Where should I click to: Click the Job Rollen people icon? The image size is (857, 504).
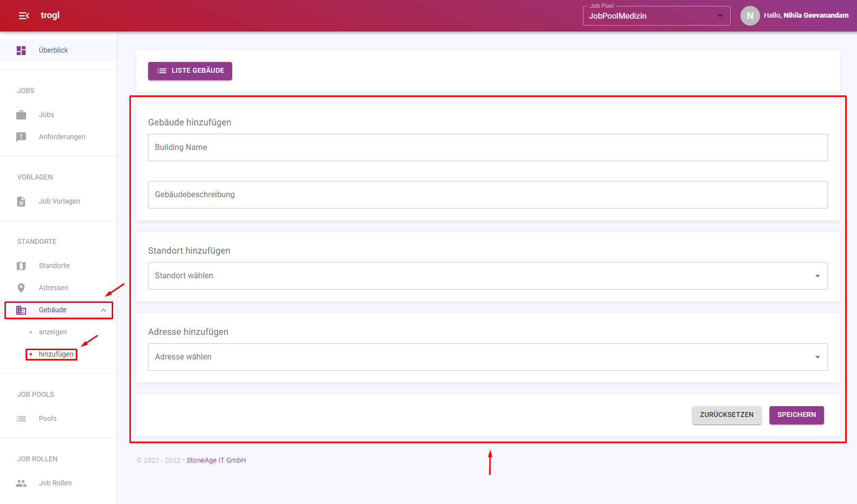[x=21, y=483]
